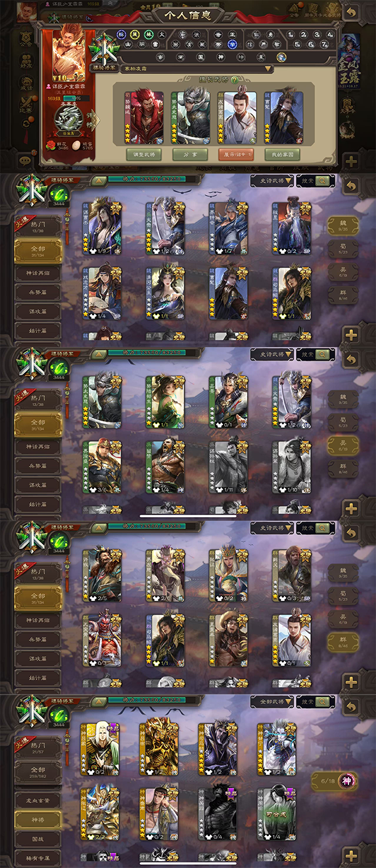376x868 pixels.
Task: Click the green question mark beside 擅长武将
Action: pyautogui.click(x=235, y=80)
